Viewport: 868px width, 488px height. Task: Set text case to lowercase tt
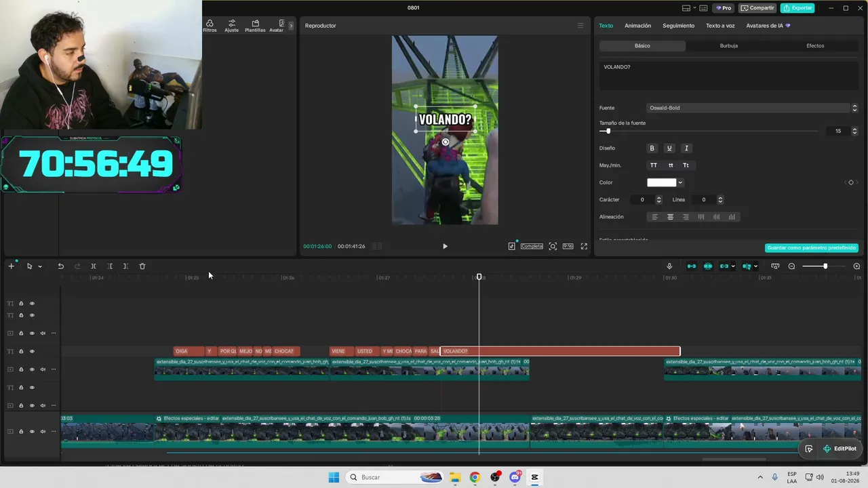671,165
